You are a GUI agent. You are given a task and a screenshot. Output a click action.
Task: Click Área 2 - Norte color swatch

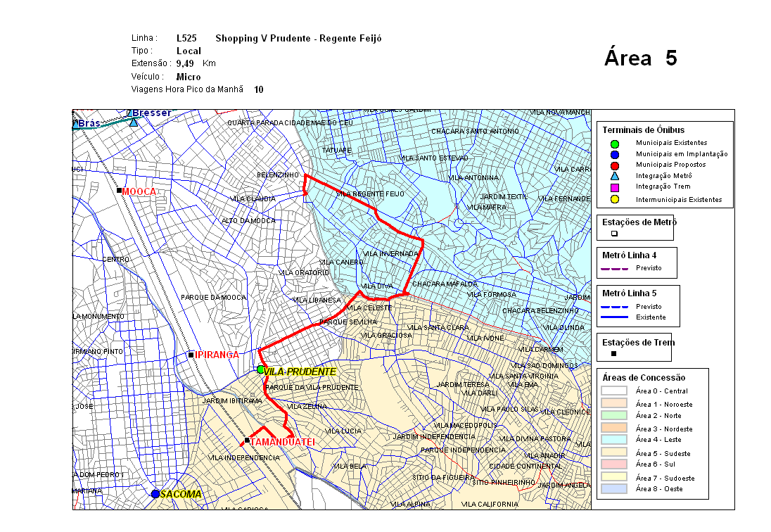point(614,415)
